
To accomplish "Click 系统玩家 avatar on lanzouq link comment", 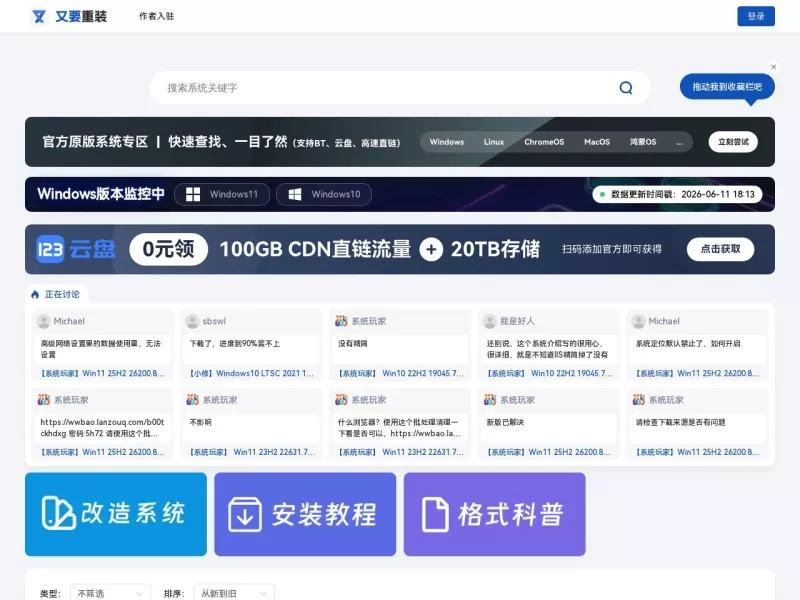I will point(44,399).
